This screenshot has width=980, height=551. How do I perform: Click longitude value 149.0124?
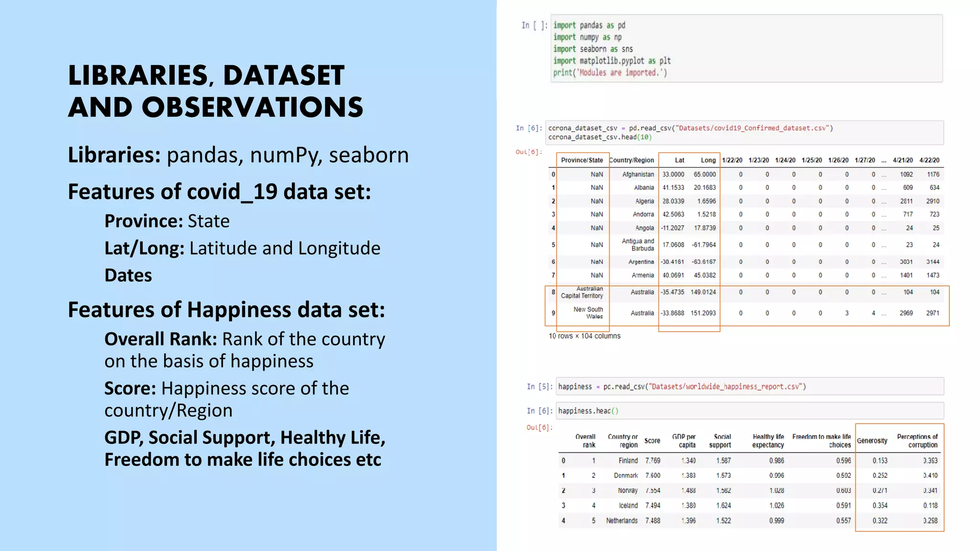[703, 292]
